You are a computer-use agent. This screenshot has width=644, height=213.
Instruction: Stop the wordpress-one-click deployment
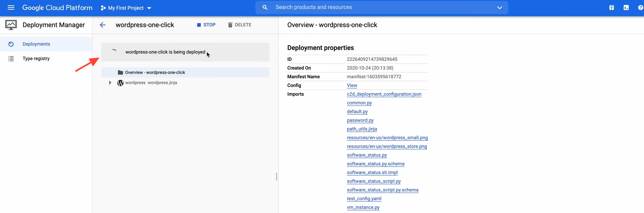pyautogui.click(x=206, y=25)
